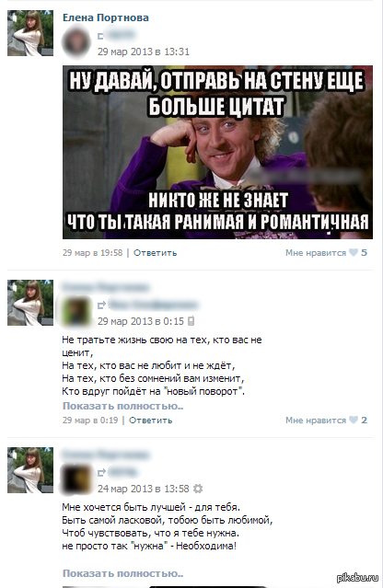Open timestamp 29 мар 2013 в 13:31

(144, 52)
